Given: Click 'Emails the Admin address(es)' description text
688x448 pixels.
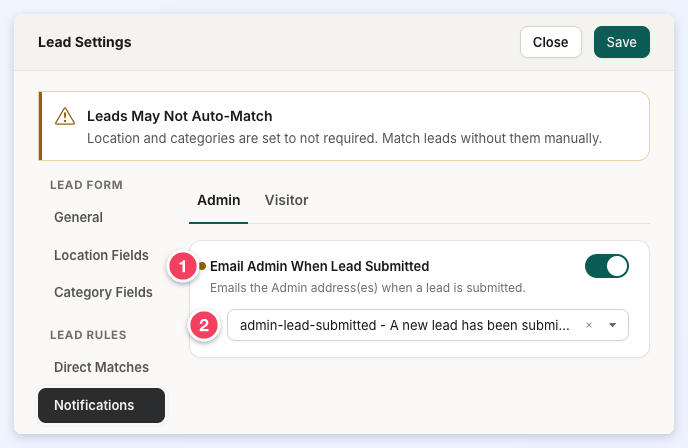Looking at the screenshot, I should [368, 288].
